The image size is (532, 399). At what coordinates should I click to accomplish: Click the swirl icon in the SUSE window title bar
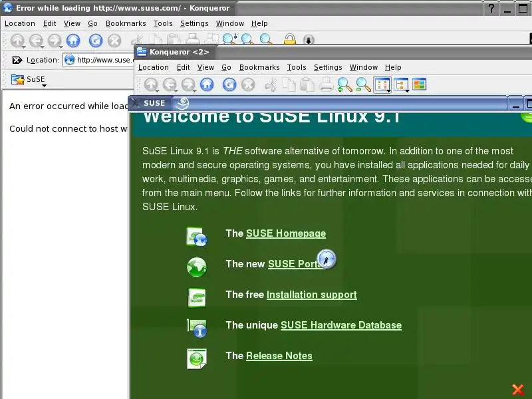tap(182, 103)
